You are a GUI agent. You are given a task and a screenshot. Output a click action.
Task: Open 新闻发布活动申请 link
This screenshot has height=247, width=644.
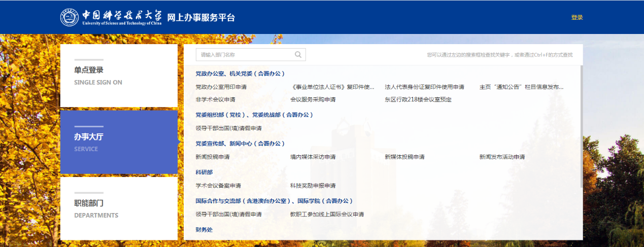(502, 157)
